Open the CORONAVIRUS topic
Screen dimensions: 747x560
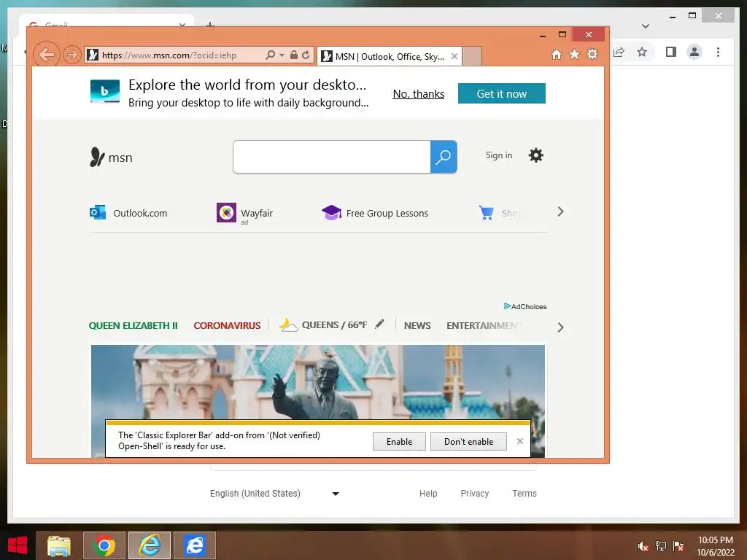click(227, 326)
